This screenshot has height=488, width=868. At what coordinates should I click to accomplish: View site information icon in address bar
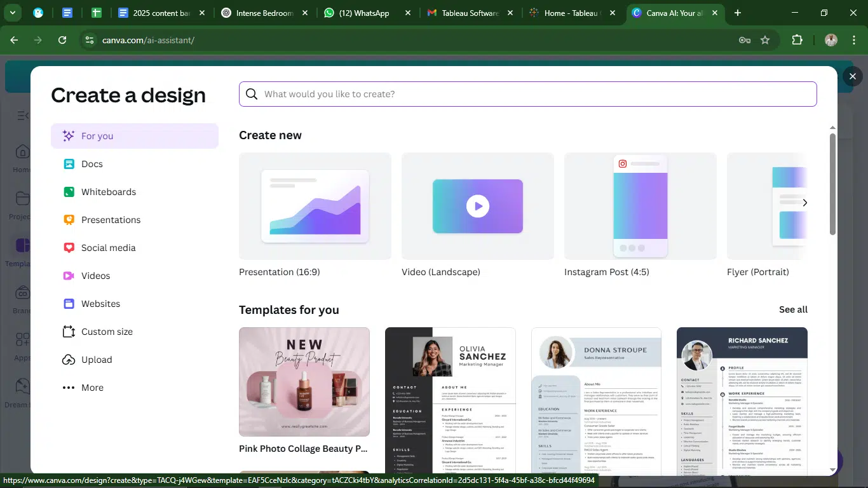click(89, 40)
